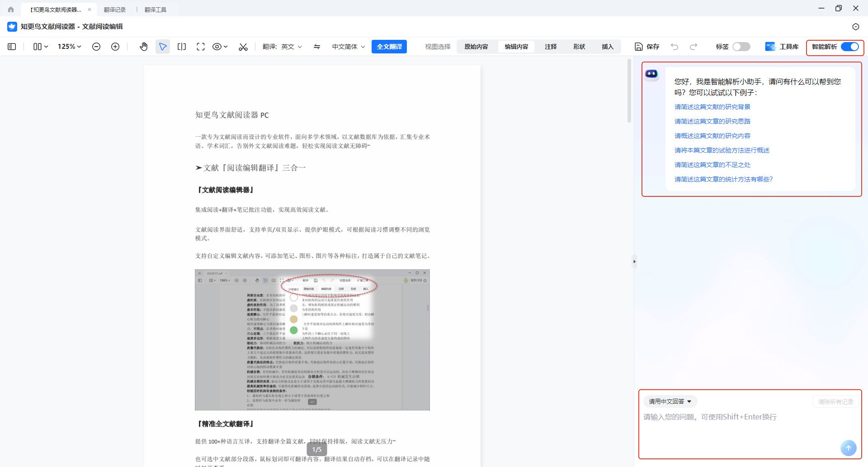Toggle the sidebar panel icon

(x=12, y=47)
